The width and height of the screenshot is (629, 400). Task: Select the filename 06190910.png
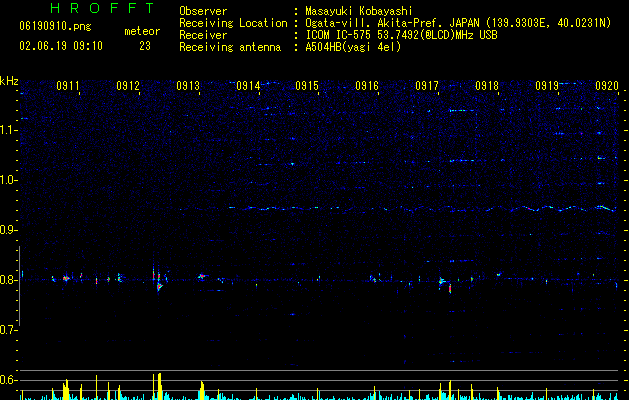coord(55,27)
